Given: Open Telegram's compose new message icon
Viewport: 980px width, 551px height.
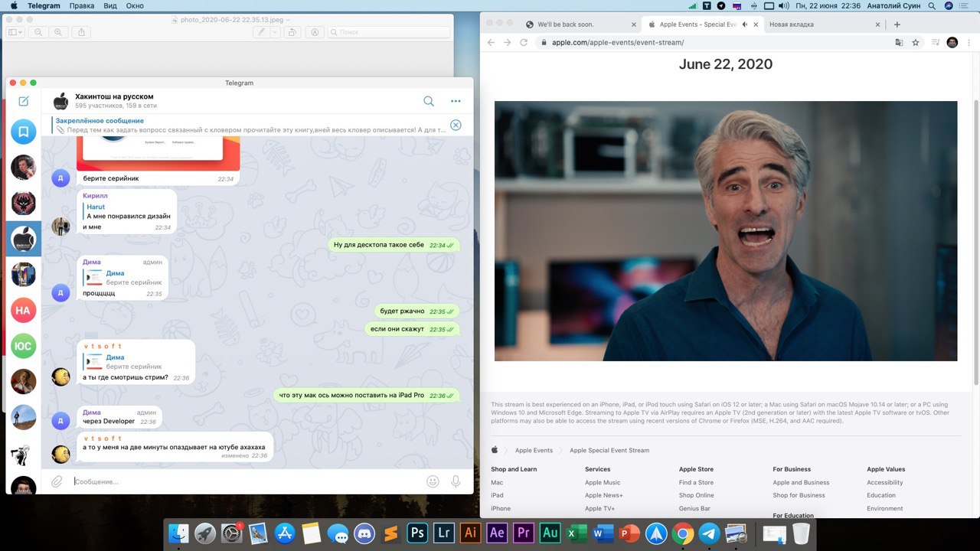Looking at the screenshot, I should click(24, 101).
